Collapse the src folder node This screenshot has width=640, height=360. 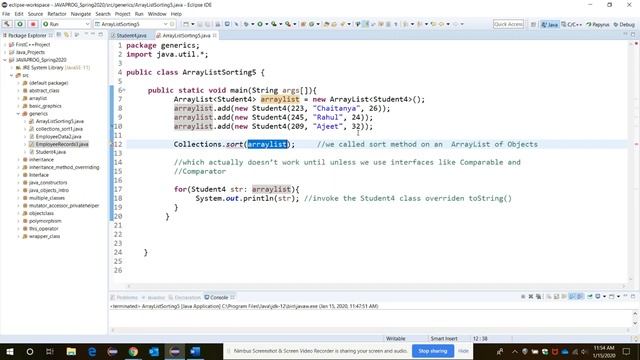point(11,76)
